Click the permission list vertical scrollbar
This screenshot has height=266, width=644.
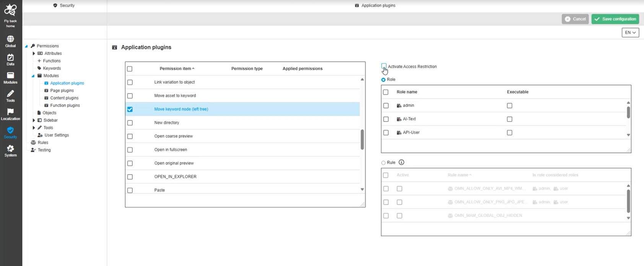362,139
